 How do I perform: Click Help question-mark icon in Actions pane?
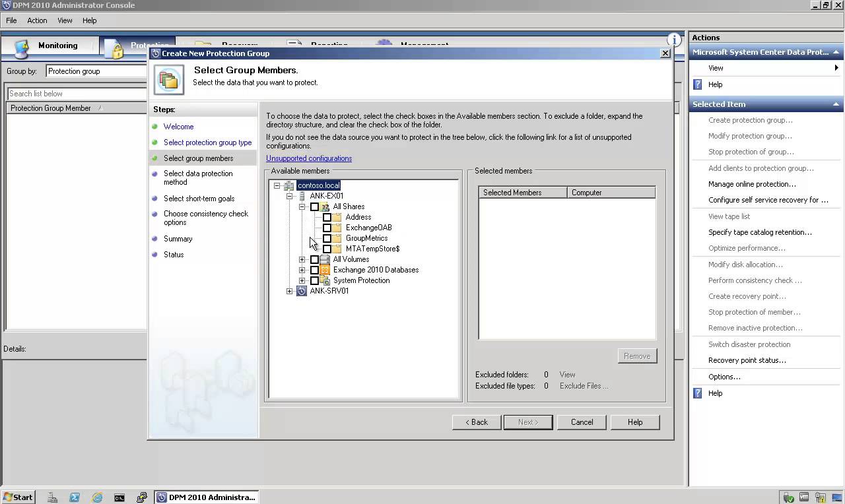click(698, 84)
